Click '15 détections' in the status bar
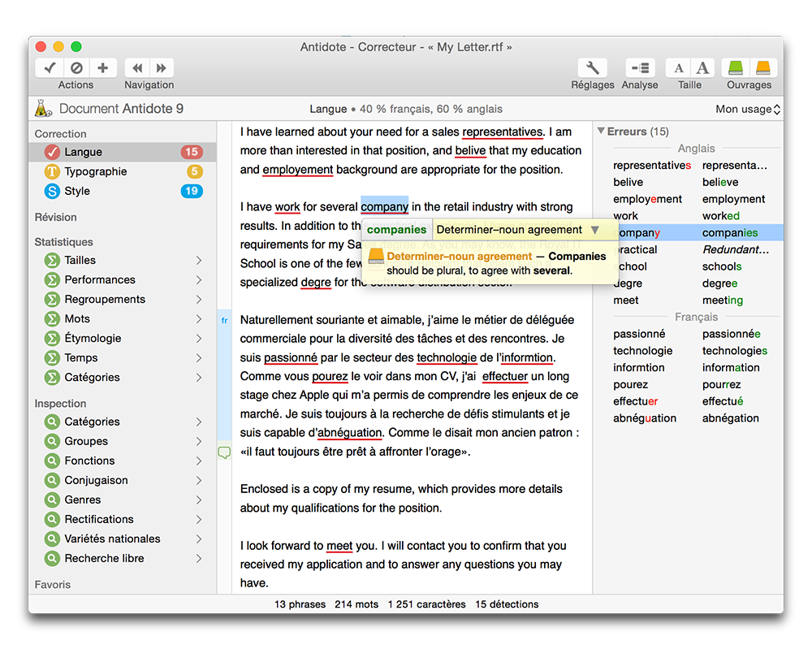The height and width of the screenshot is (649, 812). tap(507, 604)
